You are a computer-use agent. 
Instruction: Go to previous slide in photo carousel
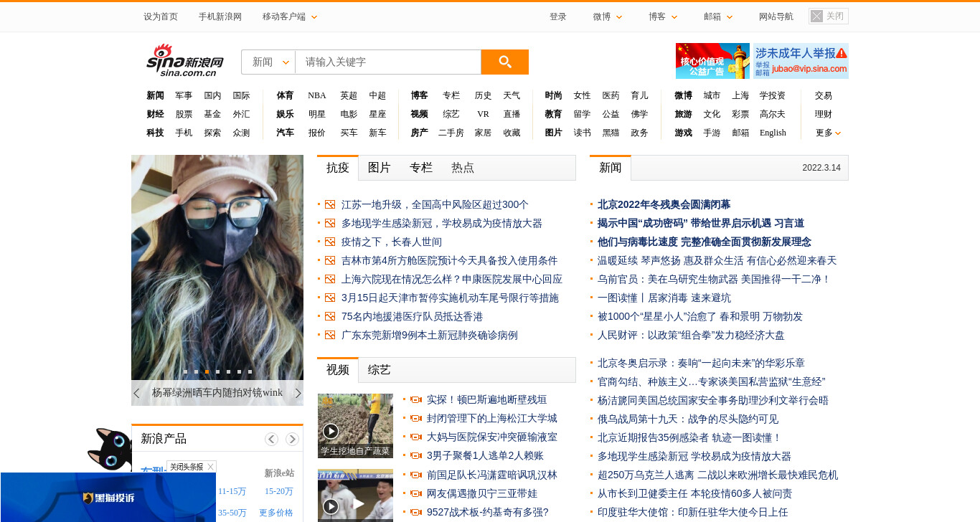click(136, 393)
